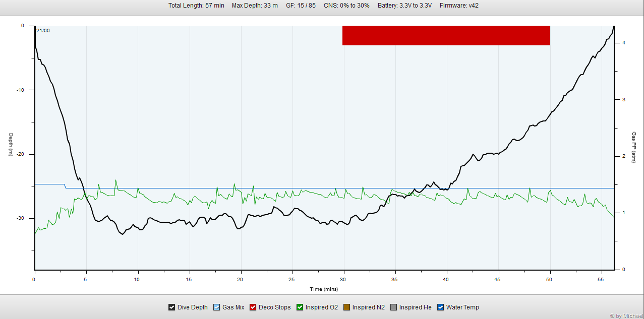Select the Total Length: 57 min text
The height and width of the screenshot is (319, 644).
tap(196, 6)
